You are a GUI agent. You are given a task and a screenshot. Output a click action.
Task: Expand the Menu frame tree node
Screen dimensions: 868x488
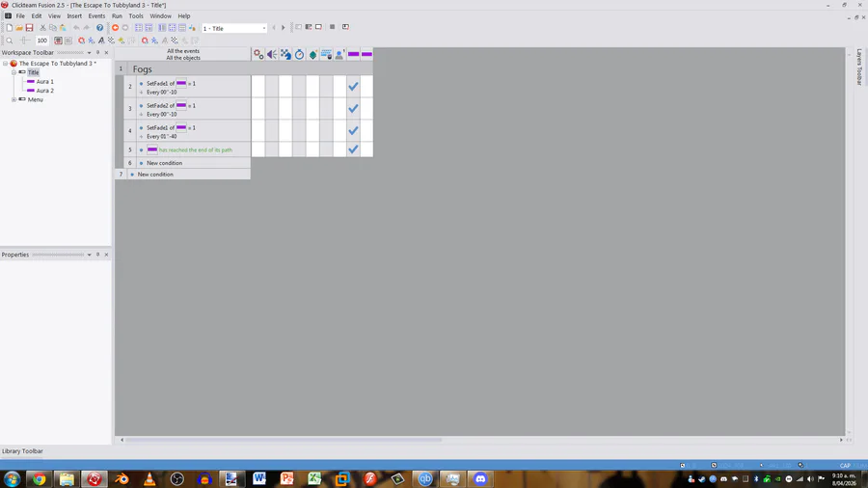14,99
